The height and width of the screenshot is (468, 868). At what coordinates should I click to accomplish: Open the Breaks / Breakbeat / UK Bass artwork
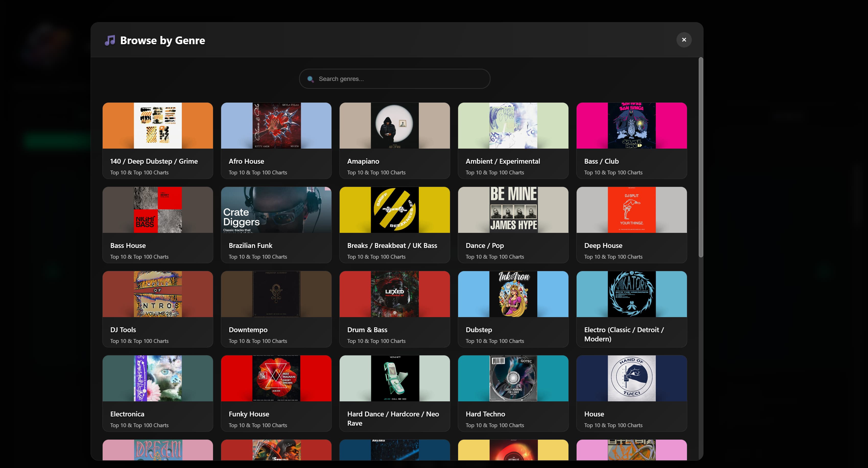coord(395,210)
